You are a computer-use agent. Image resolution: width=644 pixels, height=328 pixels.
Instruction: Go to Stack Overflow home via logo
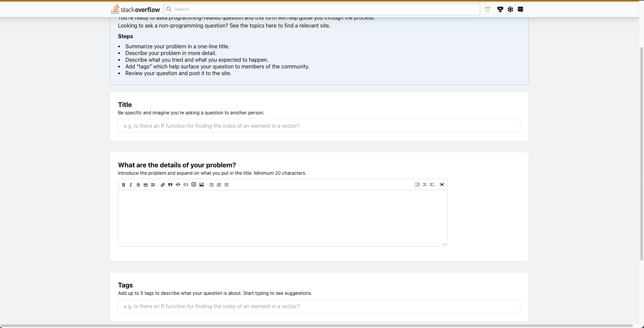click(x=136, y=9)
